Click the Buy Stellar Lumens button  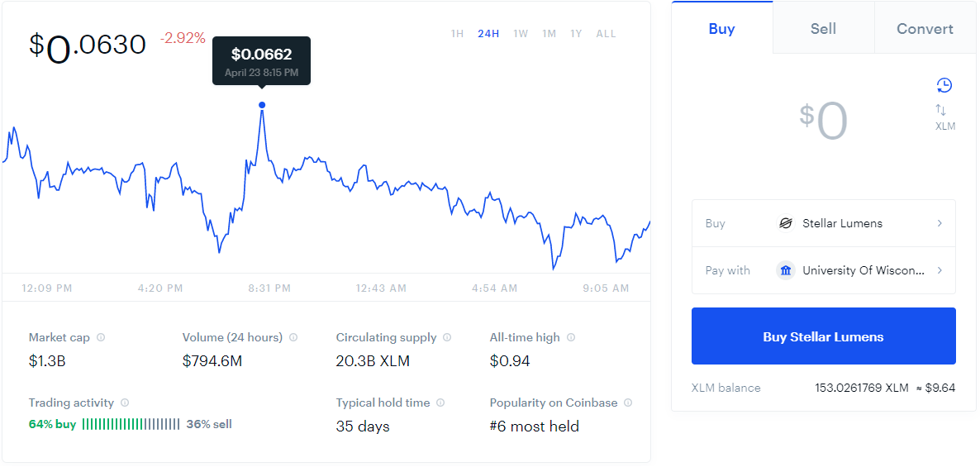pyautogui.click(x=823, y=336)
